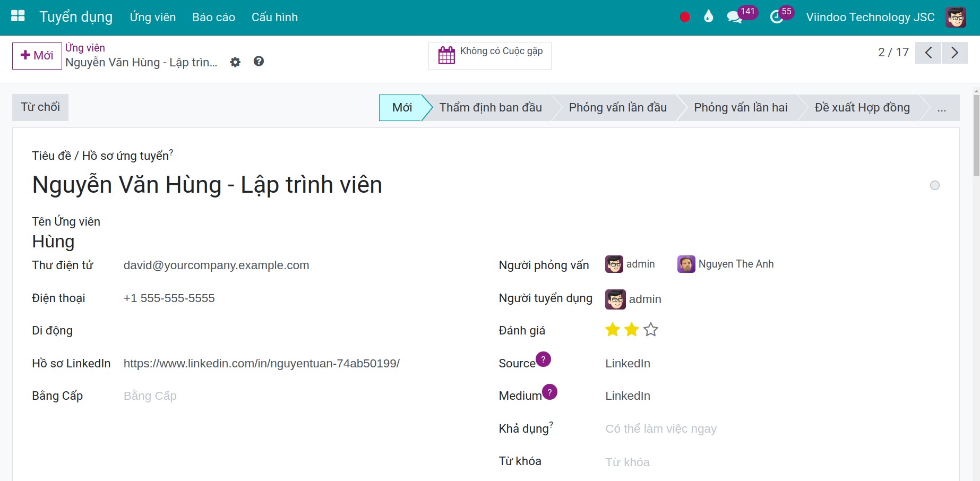980x481 pixels.
Task: Move to Phỏng vấn lần hai stage
Action: [x=741, y=107]
